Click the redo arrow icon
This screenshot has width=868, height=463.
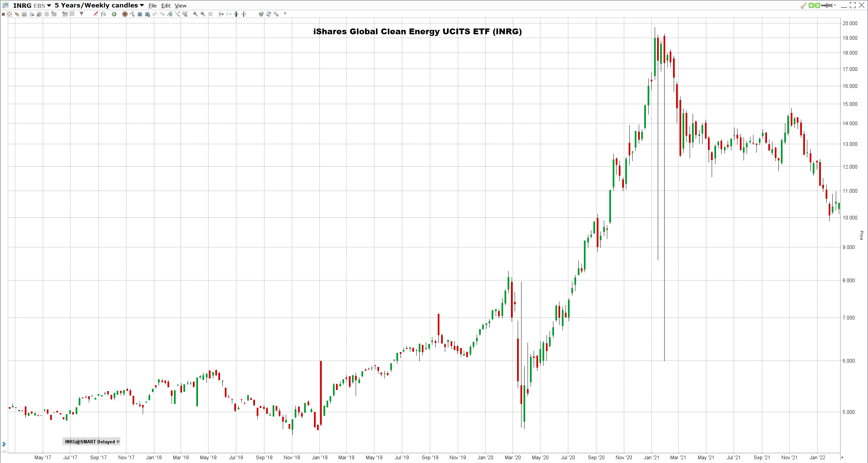tap(162, 14)
